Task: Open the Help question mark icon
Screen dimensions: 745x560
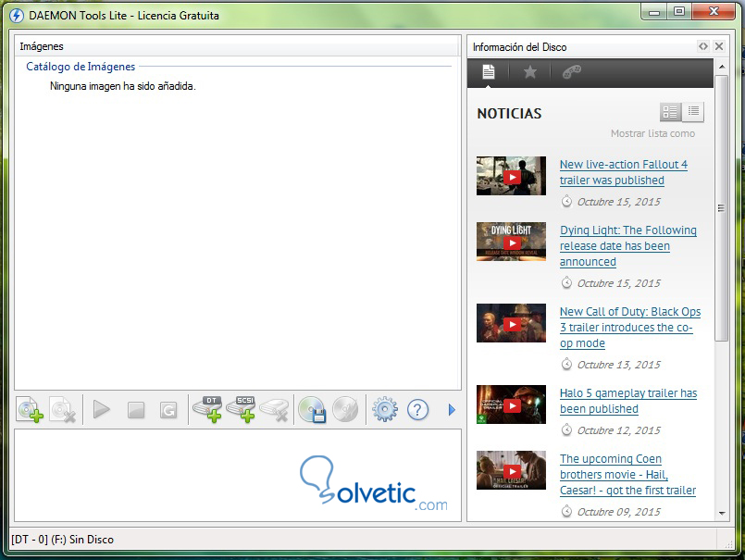Action: 417,410
